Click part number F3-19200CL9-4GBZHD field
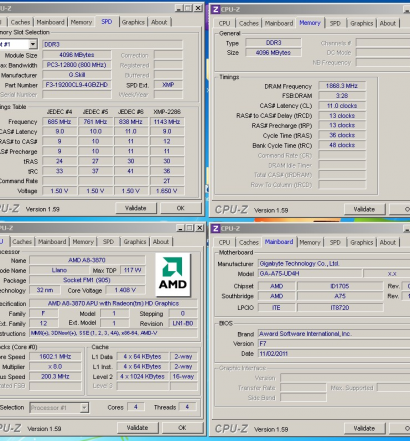The width and height of the screenshot is (410, 441). tap(77, 85)
